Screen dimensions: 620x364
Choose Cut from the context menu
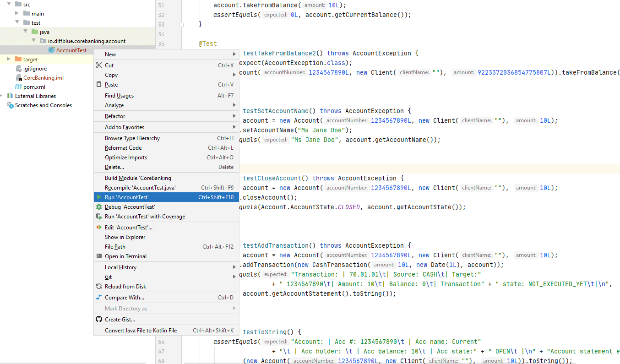click(x=166, y=65)
